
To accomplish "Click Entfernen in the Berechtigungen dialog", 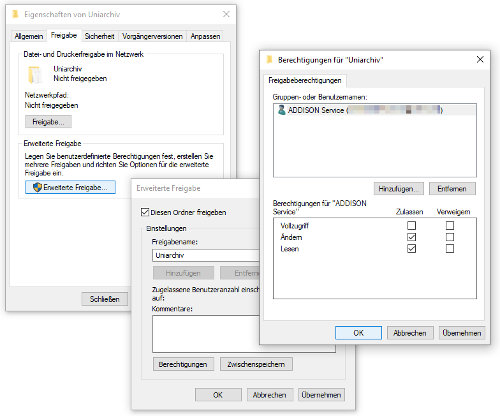I will tap(452, 189).
